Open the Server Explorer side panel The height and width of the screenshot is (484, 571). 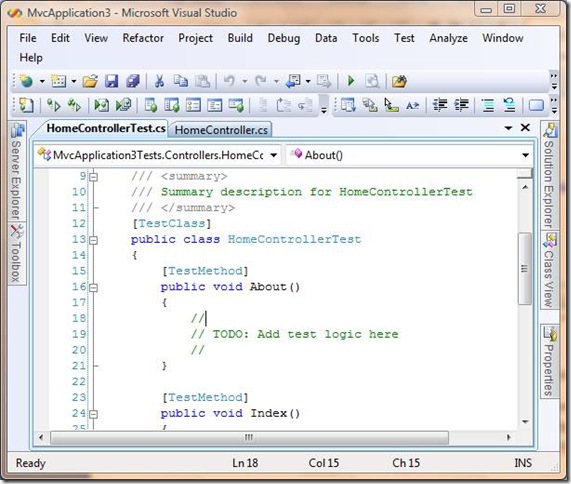17,172
